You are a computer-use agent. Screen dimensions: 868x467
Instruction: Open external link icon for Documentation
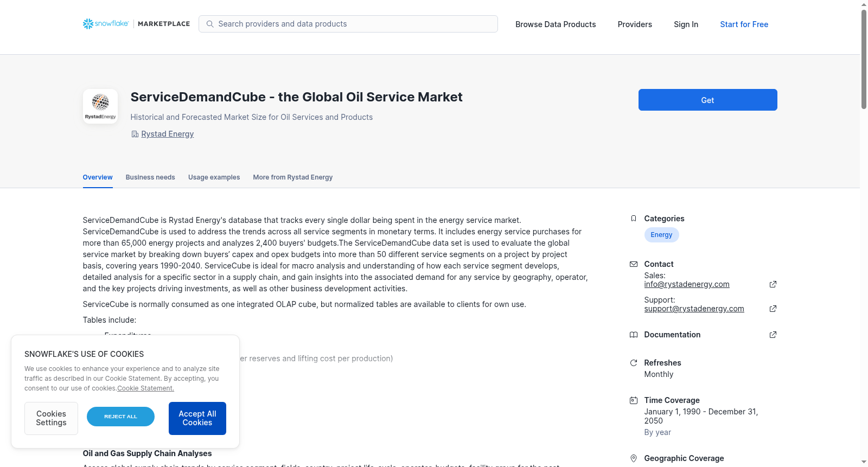(773, 335)
